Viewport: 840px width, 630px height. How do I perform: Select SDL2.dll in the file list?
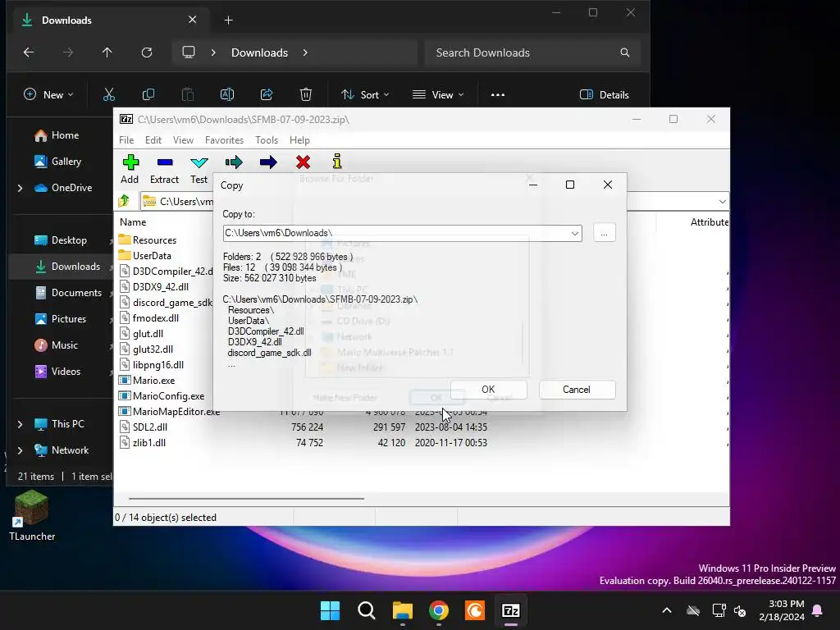[x=143, y=427]
